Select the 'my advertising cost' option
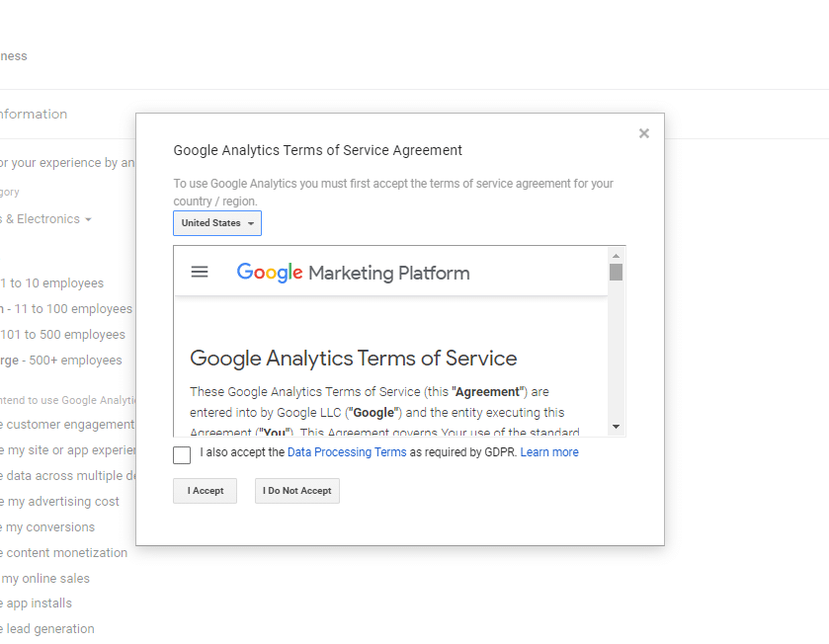829x644 pixels. point(59,502)
